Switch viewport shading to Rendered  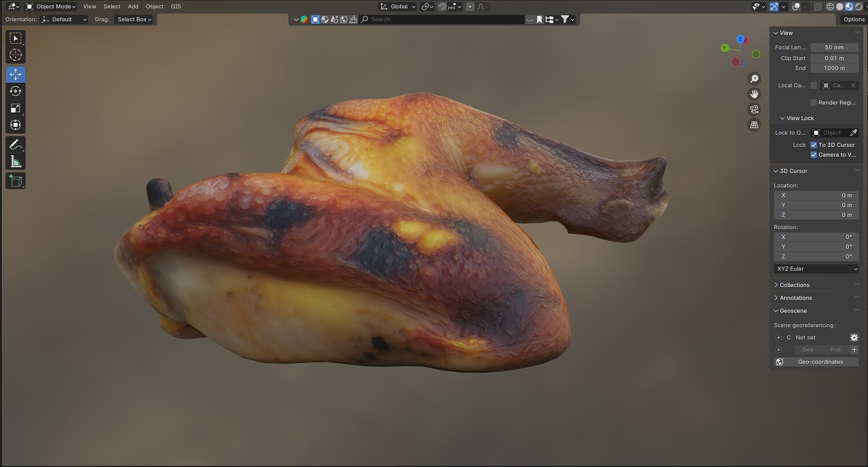858,6
